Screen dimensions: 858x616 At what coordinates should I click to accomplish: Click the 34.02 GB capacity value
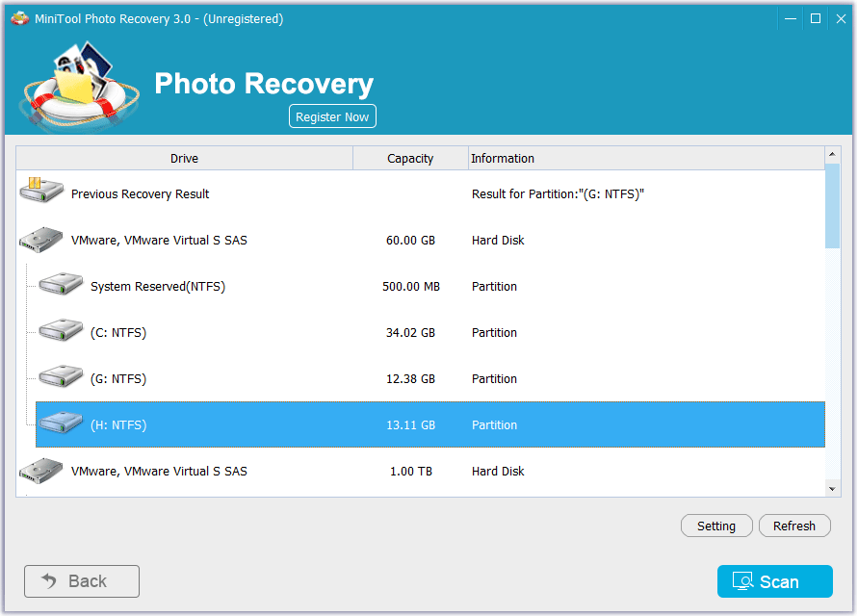(x=410, y=333)
